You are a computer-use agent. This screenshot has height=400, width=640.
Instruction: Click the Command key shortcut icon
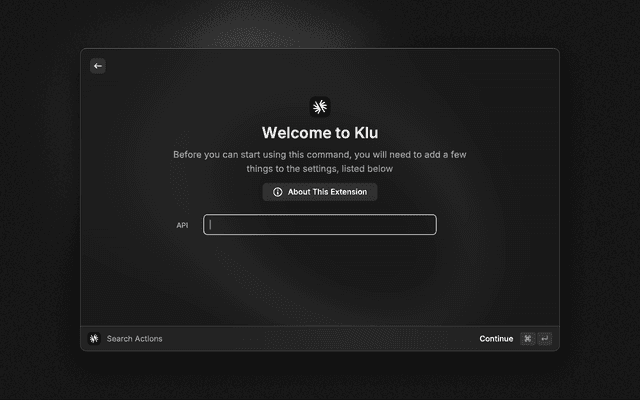(x=528, y=339)
